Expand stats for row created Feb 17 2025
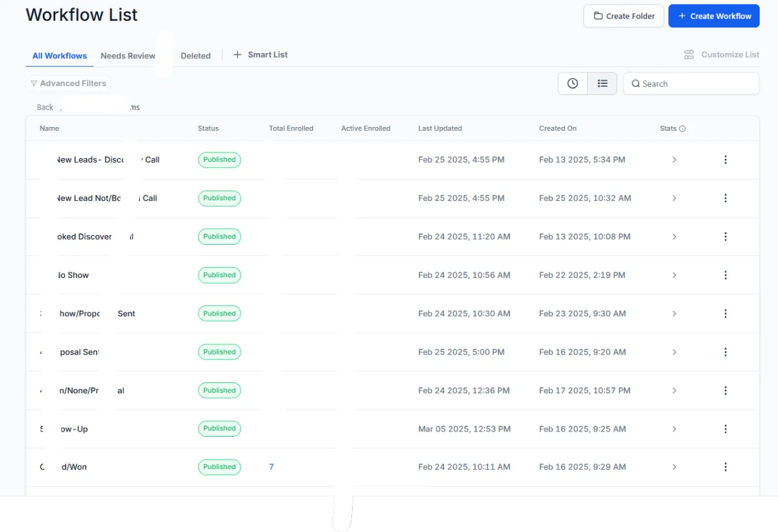 (x=674, y=391)
